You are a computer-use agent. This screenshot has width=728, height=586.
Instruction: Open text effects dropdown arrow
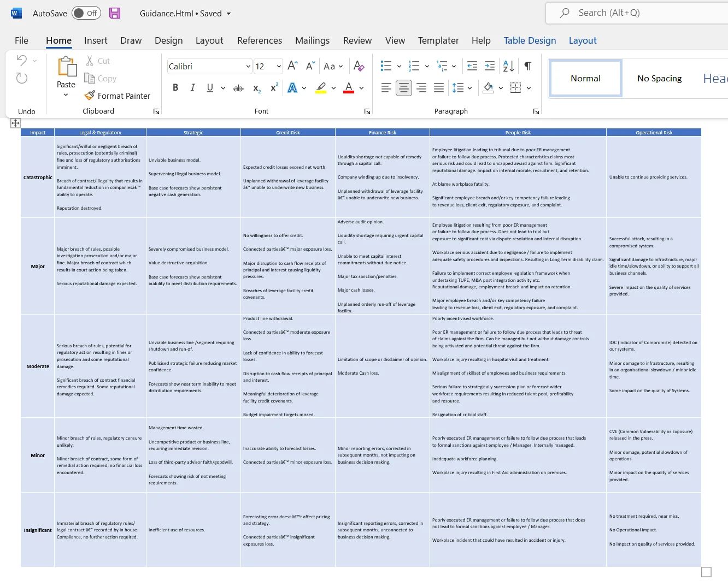[x=304, y=88]
